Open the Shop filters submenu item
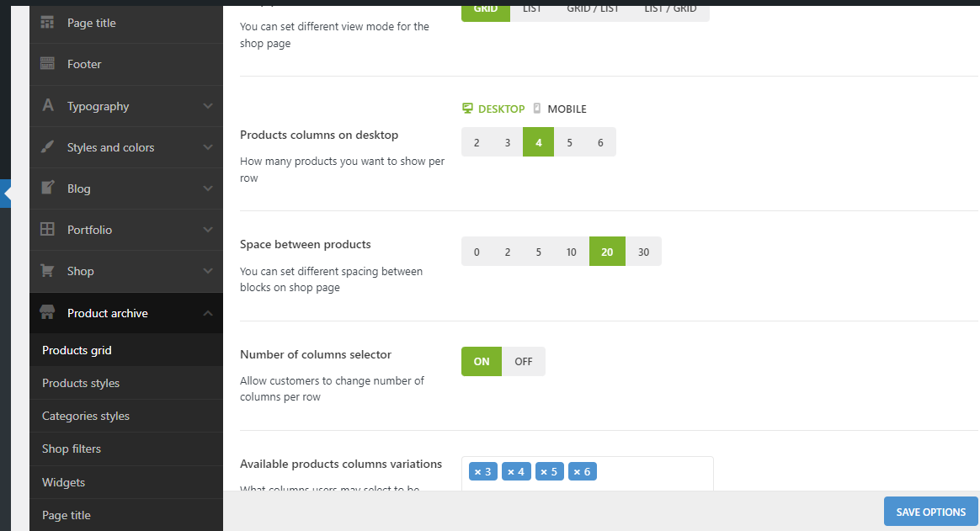 tap(72, 449)
